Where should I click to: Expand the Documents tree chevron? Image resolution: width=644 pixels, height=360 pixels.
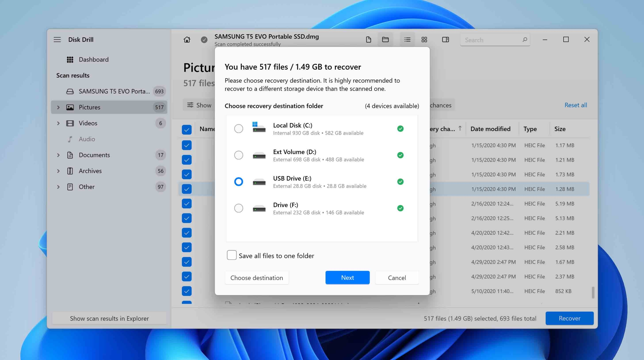(x=58, y=155)
